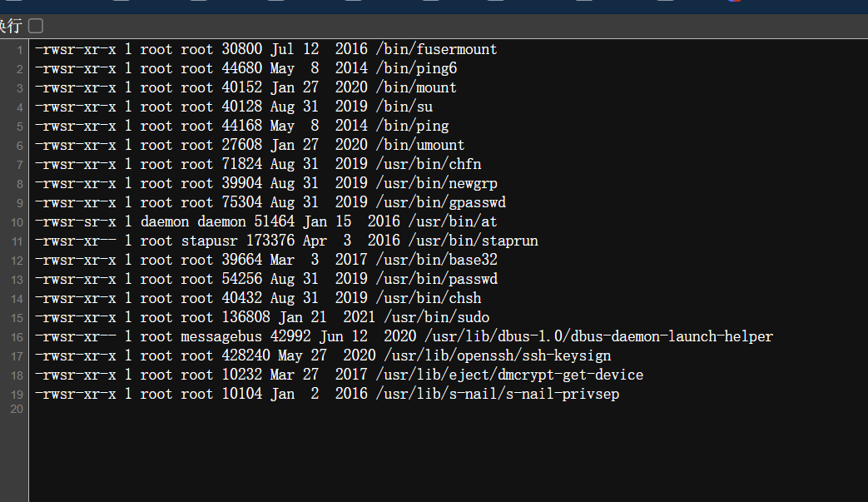Click line number 1 in the gutter
Screen dimensions: 868x502
point(18,49)
